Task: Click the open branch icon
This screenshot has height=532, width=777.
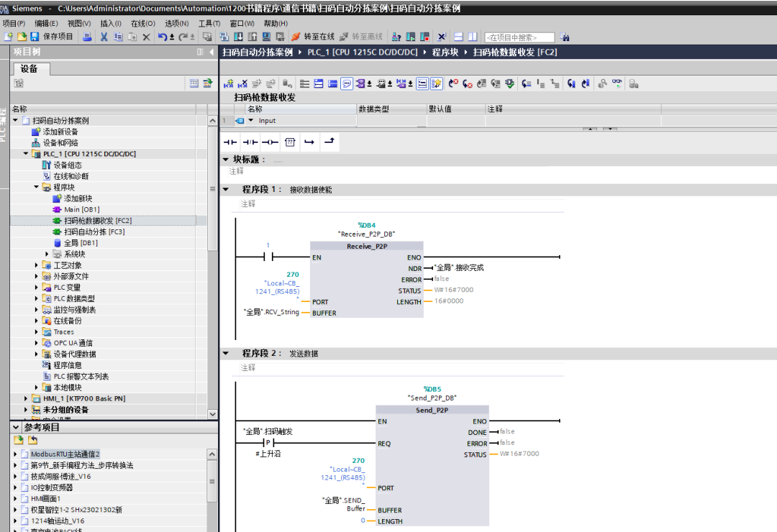Action: tap(309, 142)
